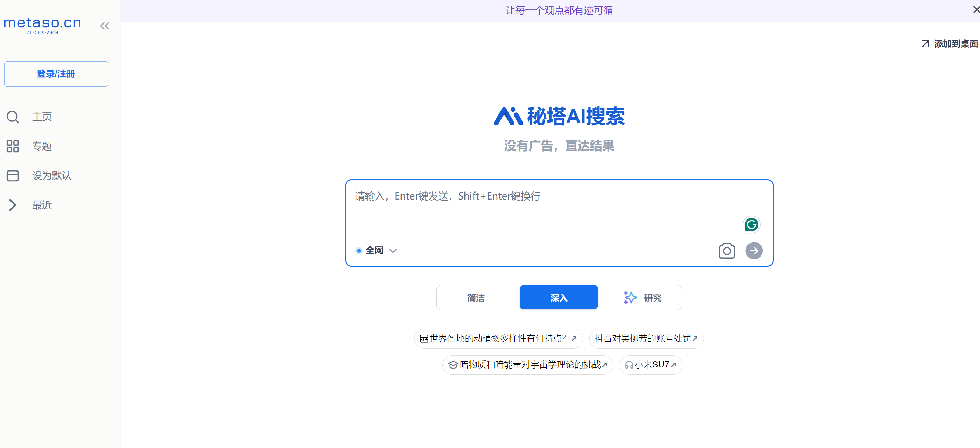The height and width of the screenshot is (448, 980).
Task: Open the 主页 home page from sidebar
Action: 42,117
